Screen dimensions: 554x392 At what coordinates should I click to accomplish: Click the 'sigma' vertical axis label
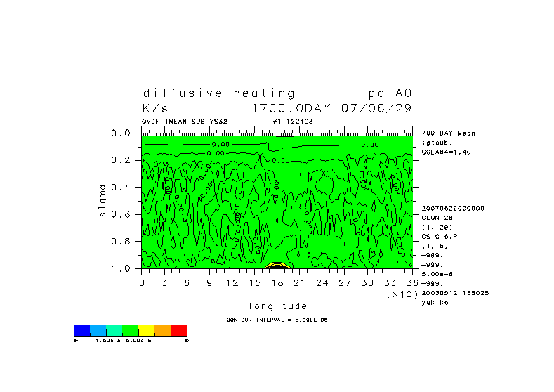tap(103, 200)
